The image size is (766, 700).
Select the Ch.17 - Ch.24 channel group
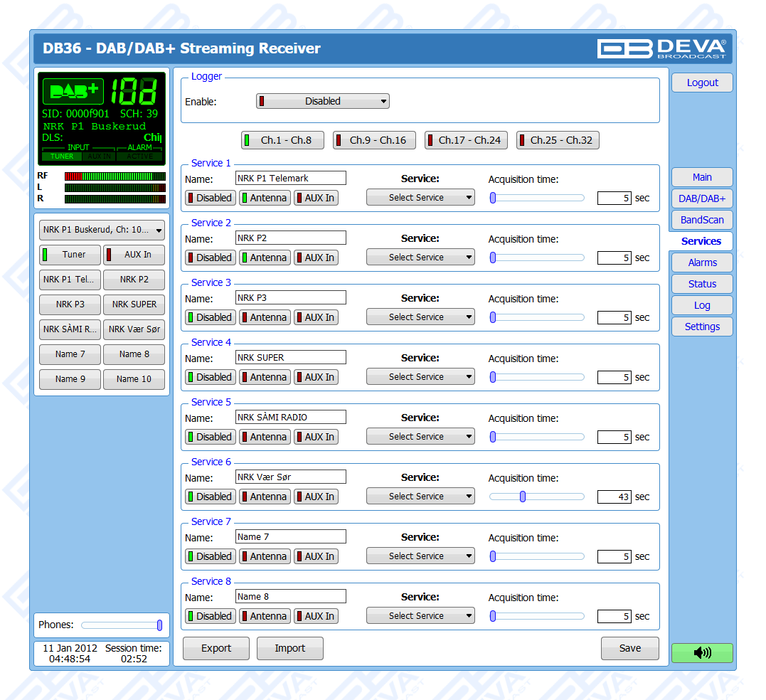pyautogui.click(x=466, y=140)
